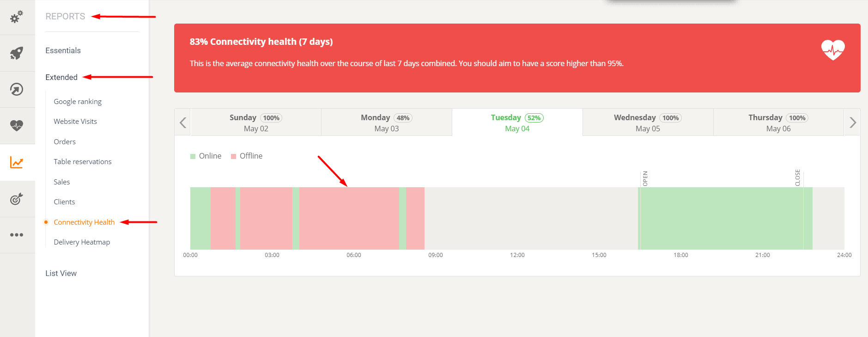Screen dimensions: 868x337
Task: Open the ellipsis (more options) sidebar icon
Action: click(17, 235)
